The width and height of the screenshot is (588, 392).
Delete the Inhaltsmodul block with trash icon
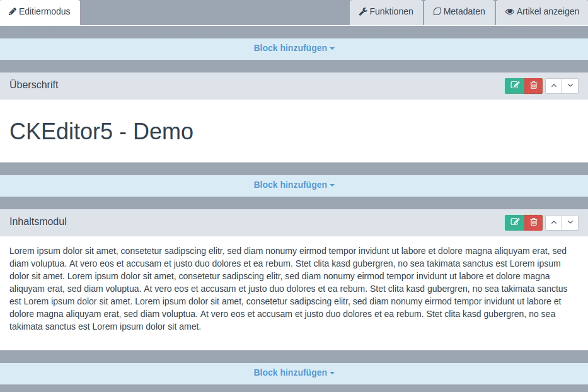(534, 222)
